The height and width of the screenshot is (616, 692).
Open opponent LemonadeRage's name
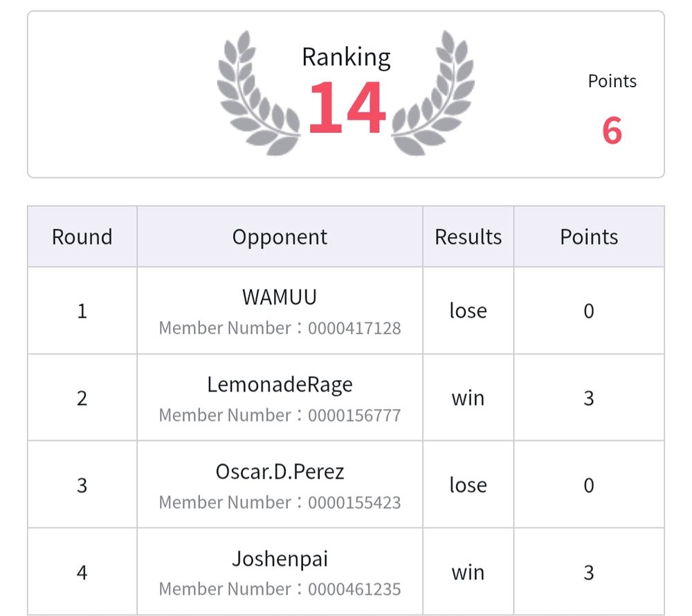point(280,385)
